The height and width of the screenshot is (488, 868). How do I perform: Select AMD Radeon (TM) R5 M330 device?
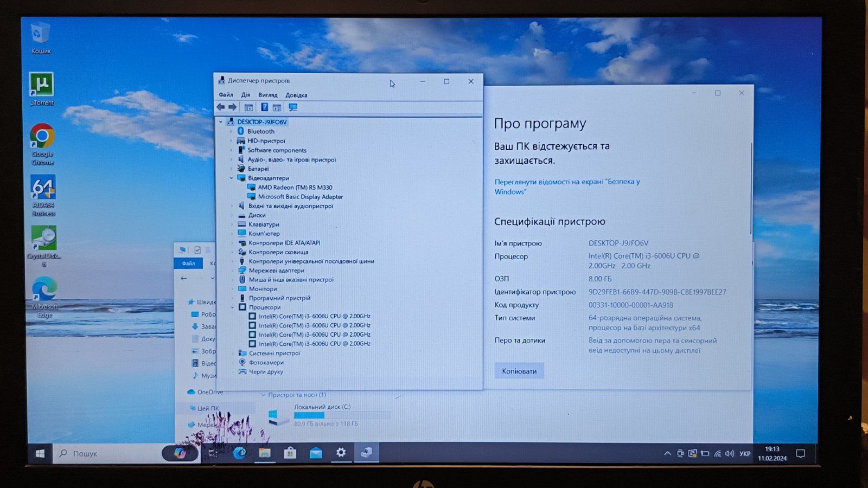tap(295, 187)
